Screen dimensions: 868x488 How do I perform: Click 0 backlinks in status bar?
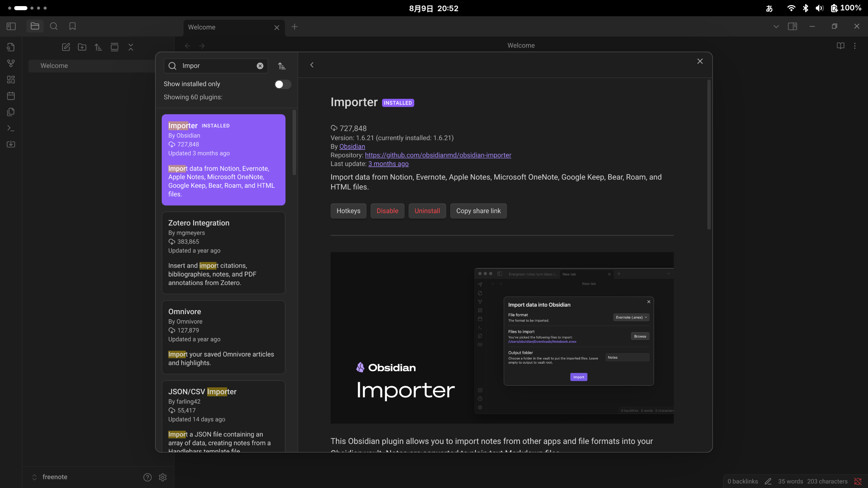pyautogui.click(x=743, y=481)
